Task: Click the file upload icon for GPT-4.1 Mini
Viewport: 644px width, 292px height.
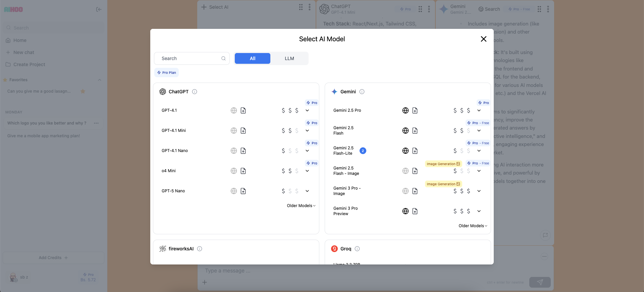Action: pos(243,131)
